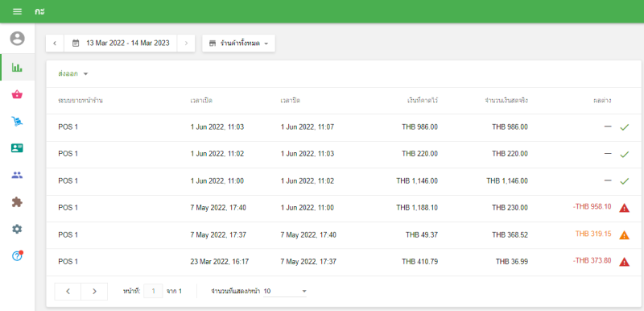Open the pink shopping basket items icon
This screenshot has height=311, width=644.
pyautogui.click(x=17, y=94)
